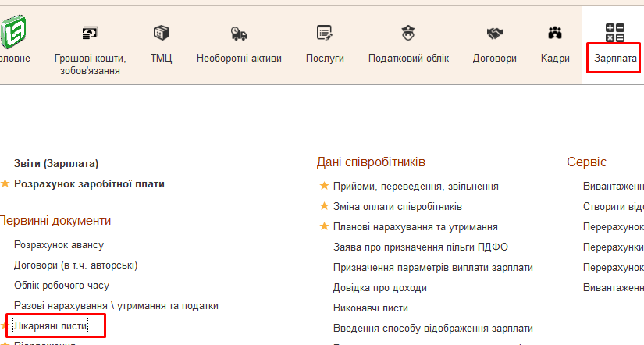Open Договори (в т.ч. авторські)
Viewport: 644px width, 345px height.
click(76, 265)
